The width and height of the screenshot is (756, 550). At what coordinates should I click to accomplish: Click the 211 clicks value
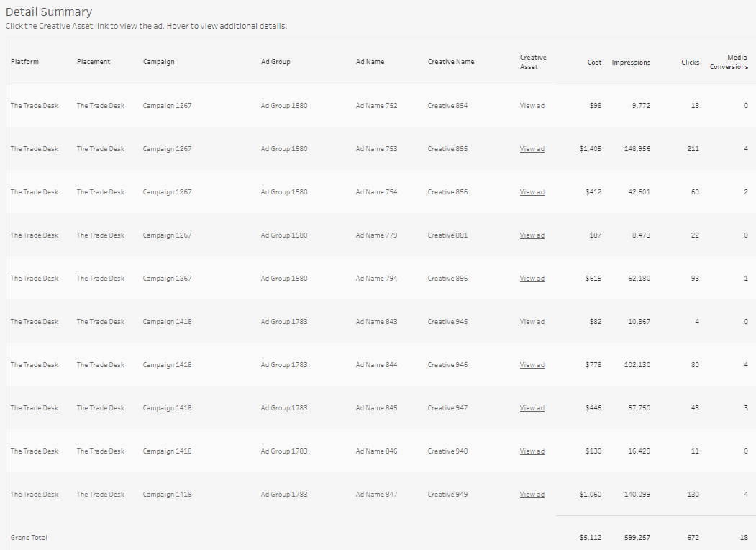tap(693, 149)
